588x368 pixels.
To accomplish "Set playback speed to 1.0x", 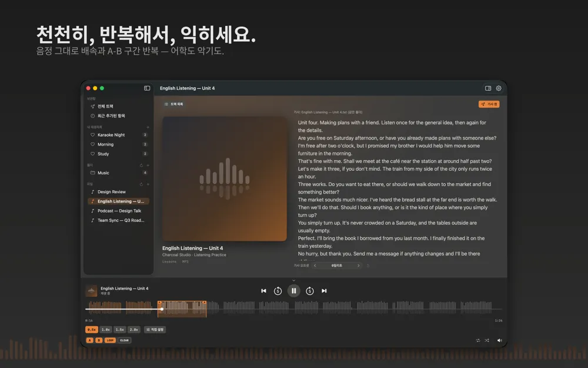I will click(x=106, y=330).
